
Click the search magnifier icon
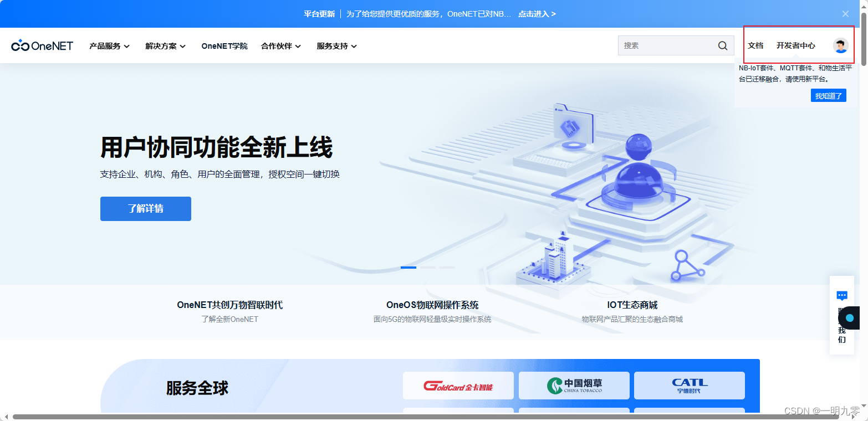(x=723, y=46)
